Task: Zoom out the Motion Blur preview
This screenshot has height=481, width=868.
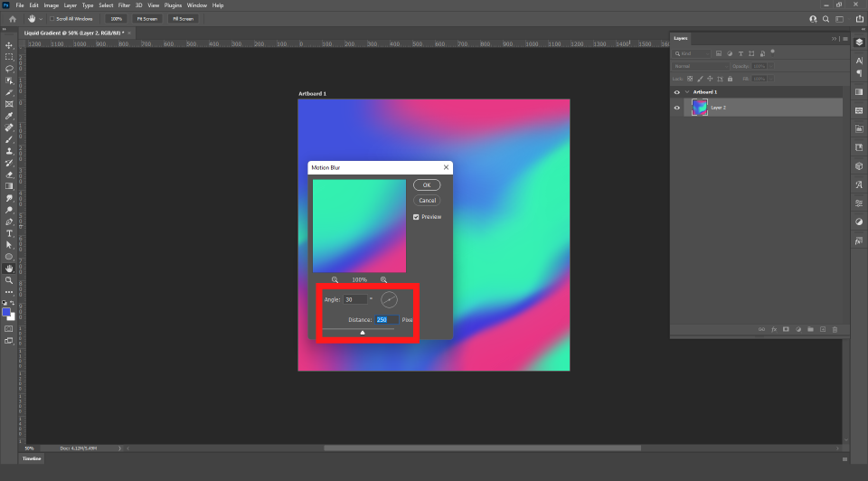Action: (x=335, y=280)
